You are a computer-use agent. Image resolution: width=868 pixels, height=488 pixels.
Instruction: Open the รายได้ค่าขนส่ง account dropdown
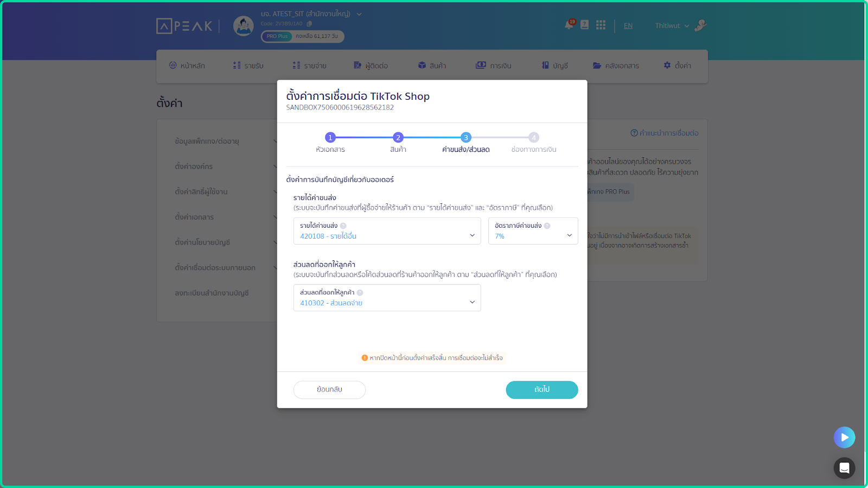387,231
